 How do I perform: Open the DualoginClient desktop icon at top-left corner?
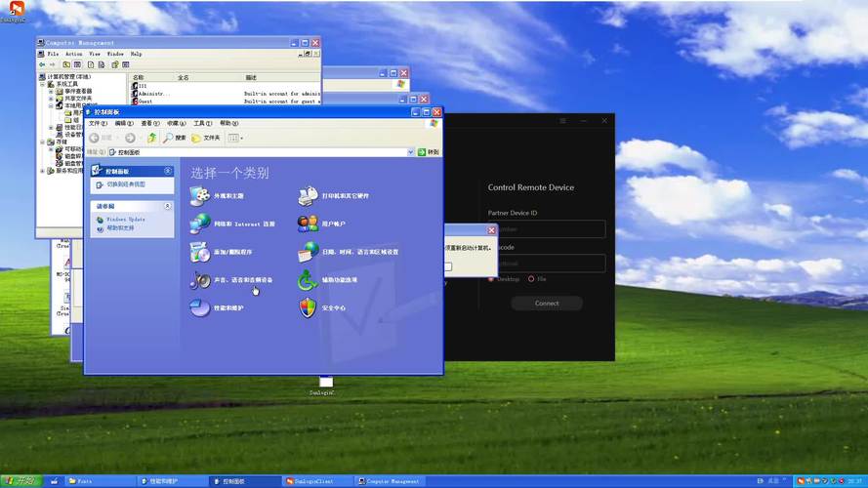click(15, 11)
